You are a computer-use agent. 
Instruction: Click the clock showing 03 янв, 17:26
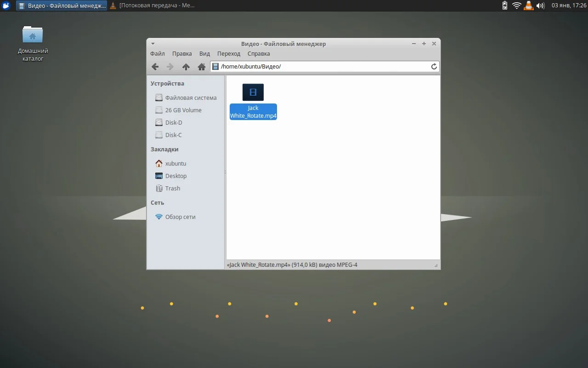569,6
